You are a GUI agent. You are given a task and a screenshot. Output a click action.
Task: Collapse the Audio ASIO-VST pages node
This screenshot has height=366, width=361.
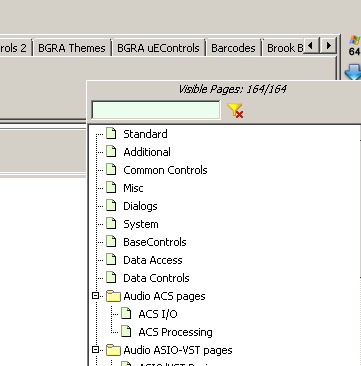pyautogui.click(x=96, y=350)
